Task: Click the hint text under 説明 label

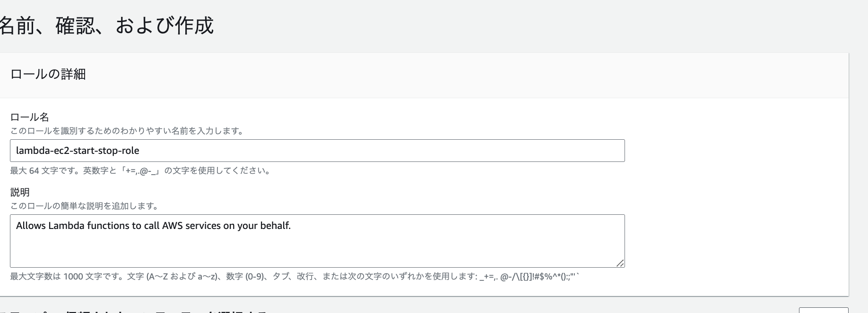Action: tap(84, 206)
